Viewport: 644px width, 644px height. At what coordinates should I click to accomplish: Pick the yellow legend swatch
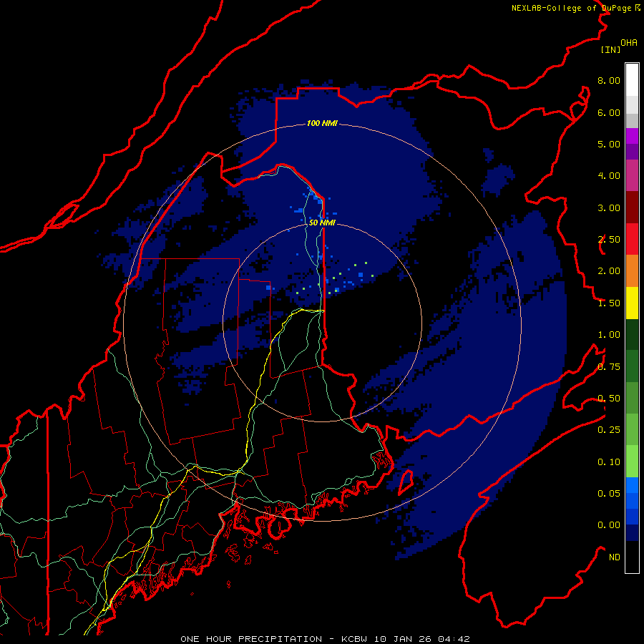pyautogui.click(x=632, y=303)
